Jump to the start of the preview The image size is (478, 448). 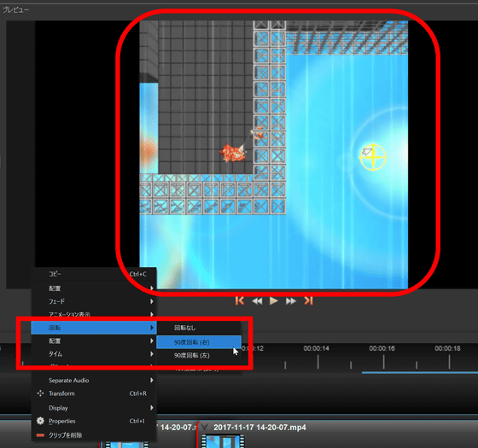pos(240,300)
